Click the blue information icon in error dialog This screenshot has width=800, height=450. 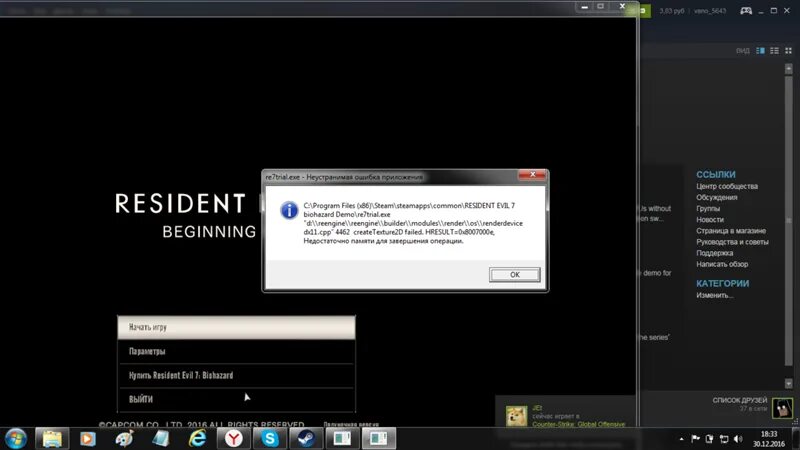289,210
